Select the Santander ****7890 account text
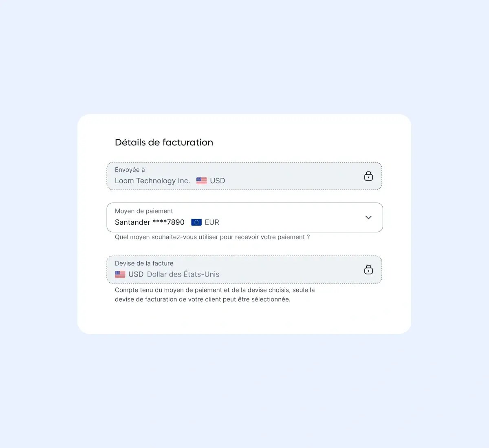The height and width of the screenshot is (448, 489). [150, 222]
